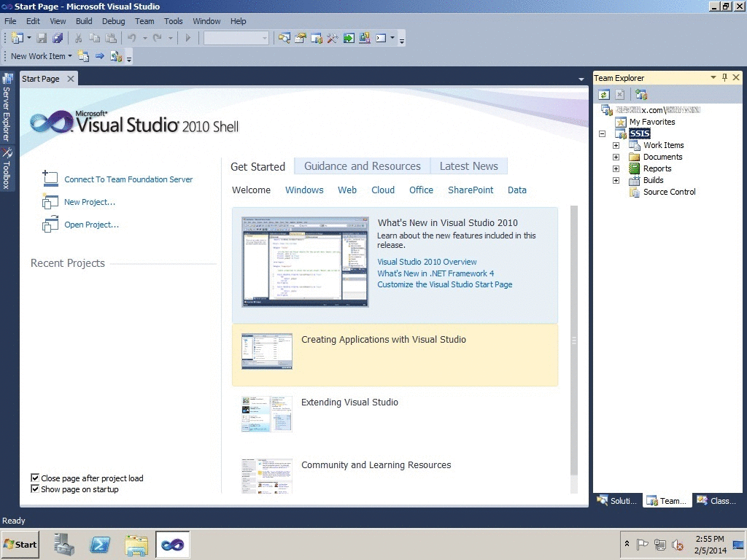The height and width of the screenshot is (560, 747).
Task: Click Connect To Team Foundation Server link
Action: click(x=128, y=179)
